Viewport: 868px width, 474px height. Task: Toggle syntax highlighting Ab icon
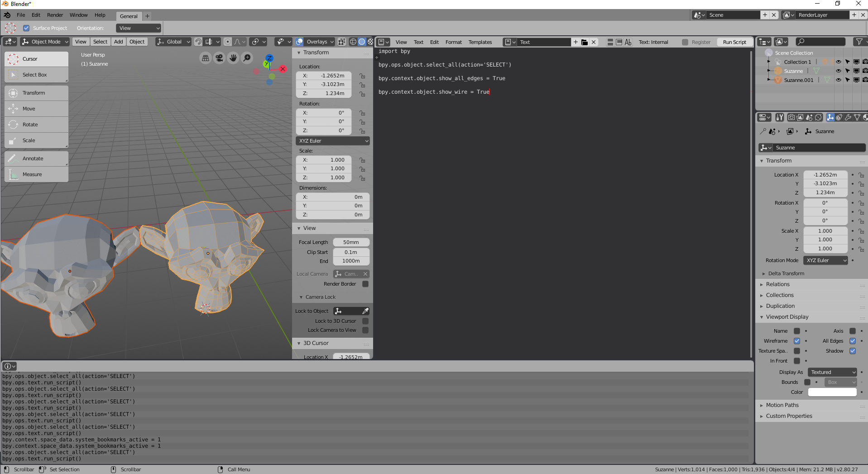pos(628,42)
